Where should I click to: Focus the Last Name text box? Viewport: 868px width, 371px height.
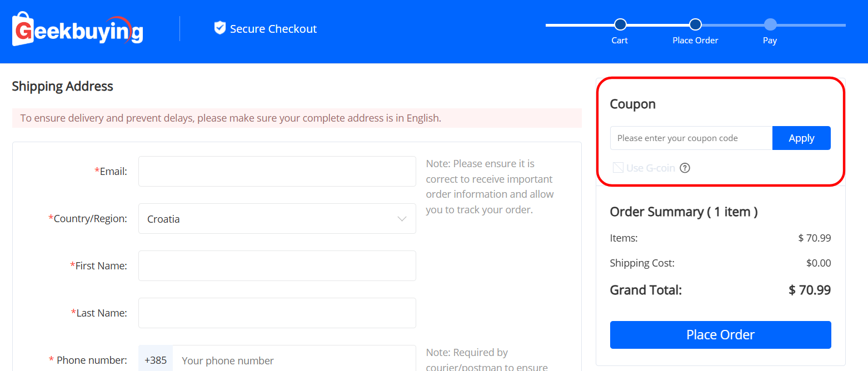277,313
